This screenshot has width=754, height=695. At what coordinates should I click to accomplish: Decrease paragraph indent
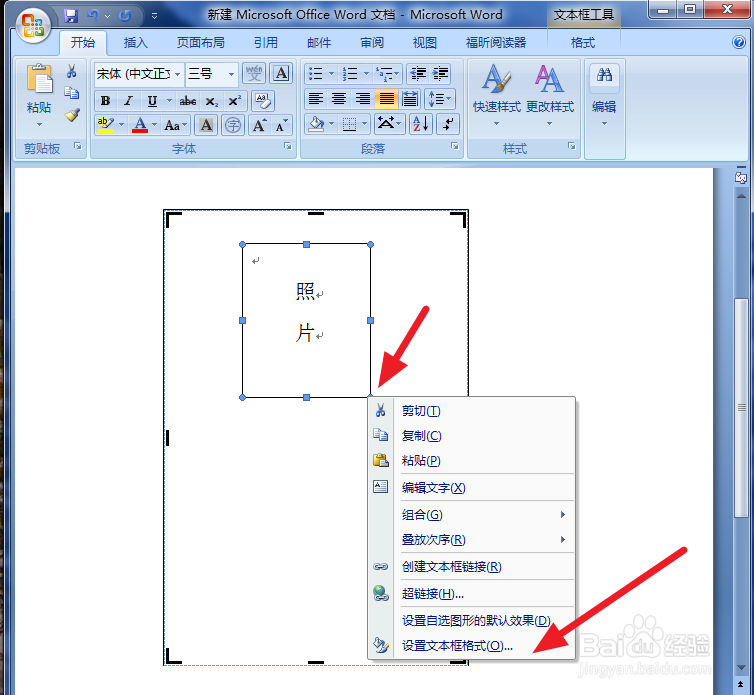tap(417, 74)
